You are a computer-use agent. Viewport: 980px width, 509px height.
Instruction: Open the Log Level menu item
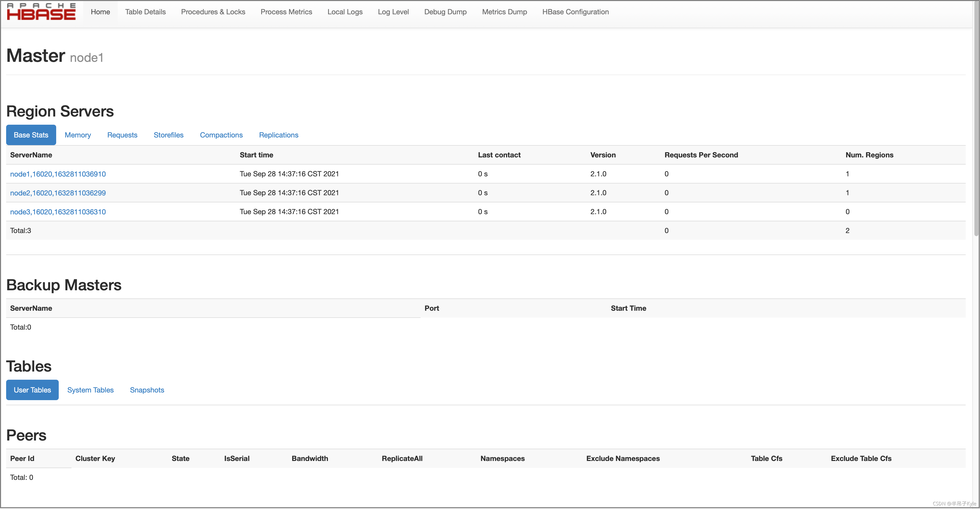(393, 12)
